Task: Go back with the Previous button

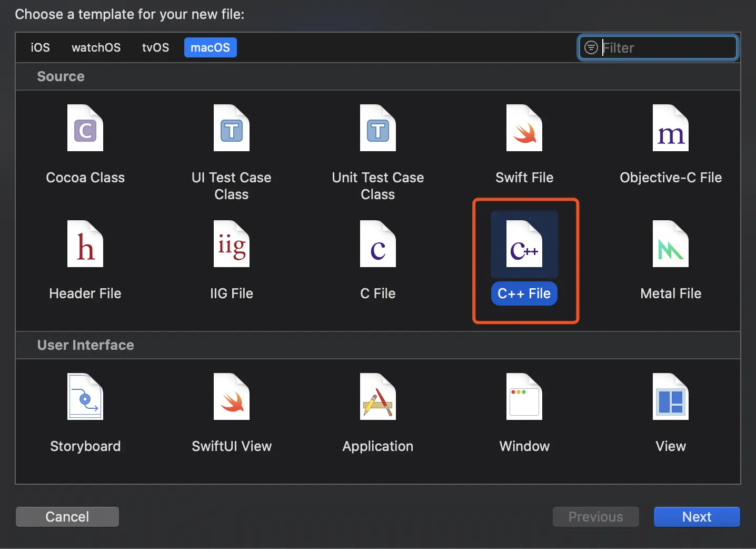Action: tap(596, 517)
